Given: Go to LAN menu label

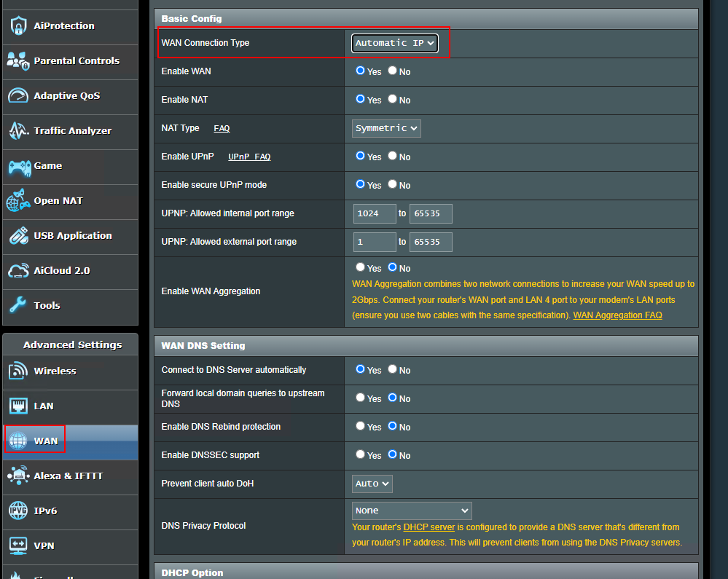Looking at the screenshot, I should click(44, 406).
